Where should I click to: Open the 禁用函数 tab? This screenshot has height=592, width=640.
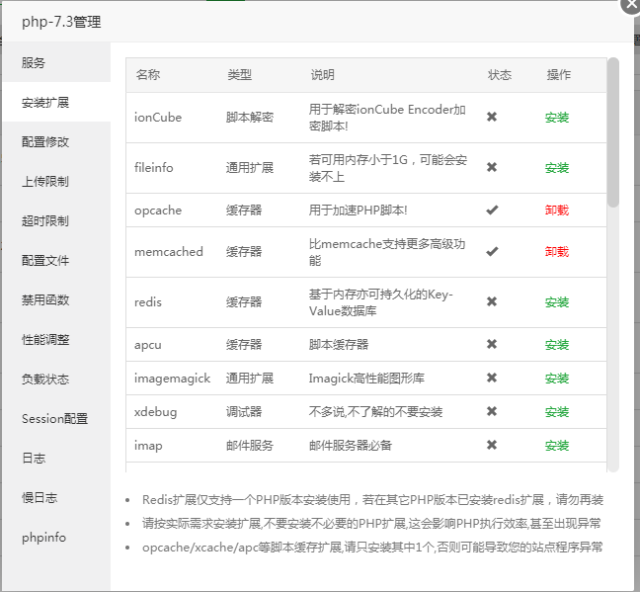pos(56,300)
